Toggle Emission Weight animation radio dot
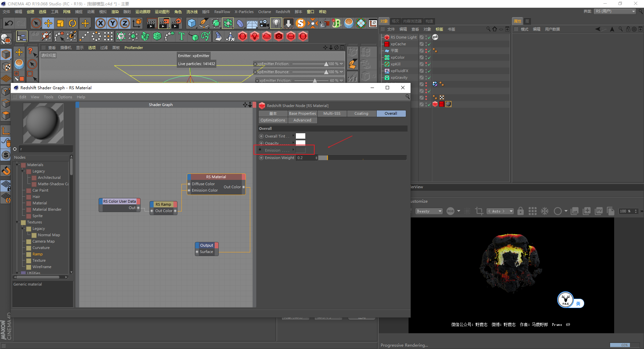The image size is (644, 349). (x=261, y=158)
